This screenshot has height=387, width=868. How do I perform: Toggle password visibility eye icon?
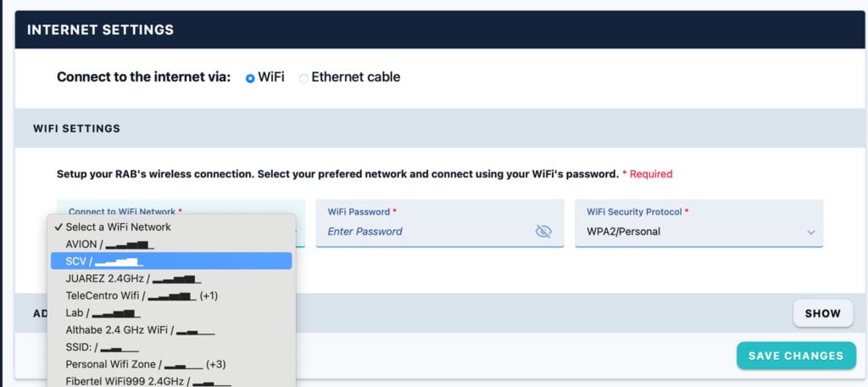click(x=543, y=231)
